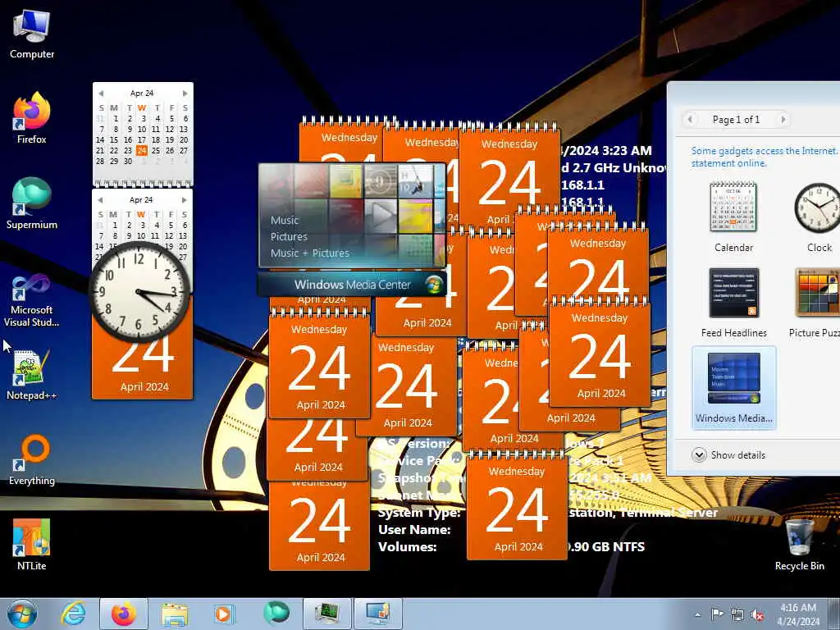This screenshot has width=840, height=630.
Task: Select the Calendar gadget in gallery
Action: (733, 217)
